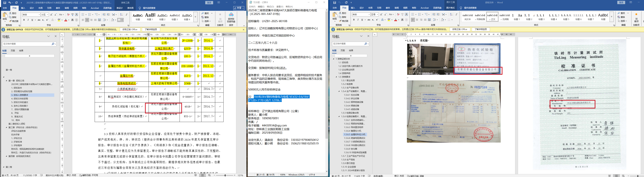
Task: Click Sort (A-Z) icon in 投标文件 window ribbon
Action: (x=451, y=15)
